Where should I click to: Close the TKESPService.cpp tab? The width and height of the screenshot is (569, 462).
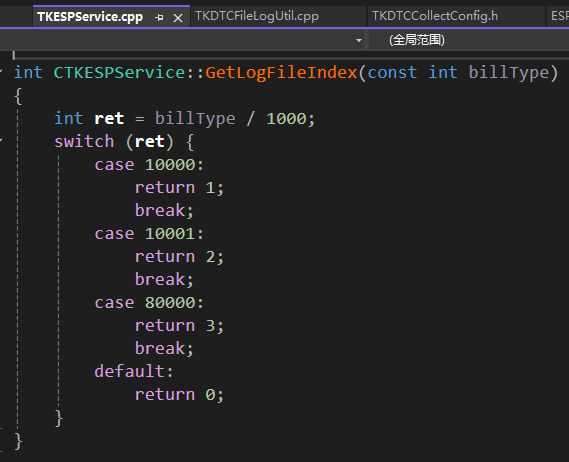click(x=178, y=17)
